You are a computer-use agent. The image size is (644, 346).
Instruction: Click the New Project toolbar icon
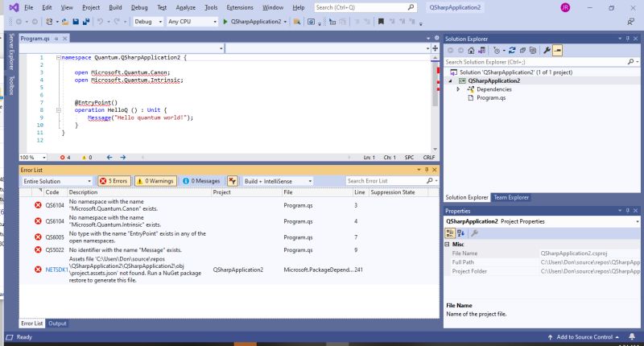(x=49, y=22)
